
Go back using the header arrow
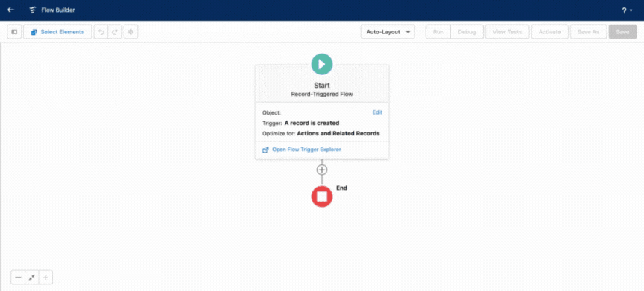pos(10,10)
